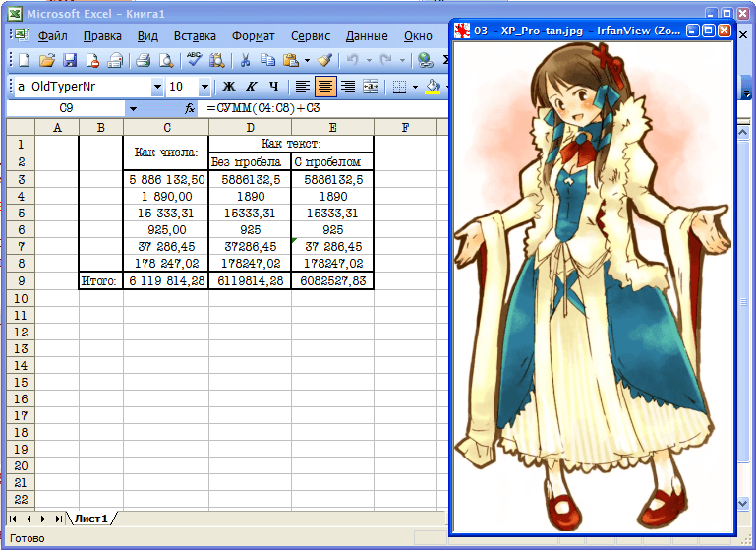Insert hyperlink with globe icon
756x550 pixels.
426,60
